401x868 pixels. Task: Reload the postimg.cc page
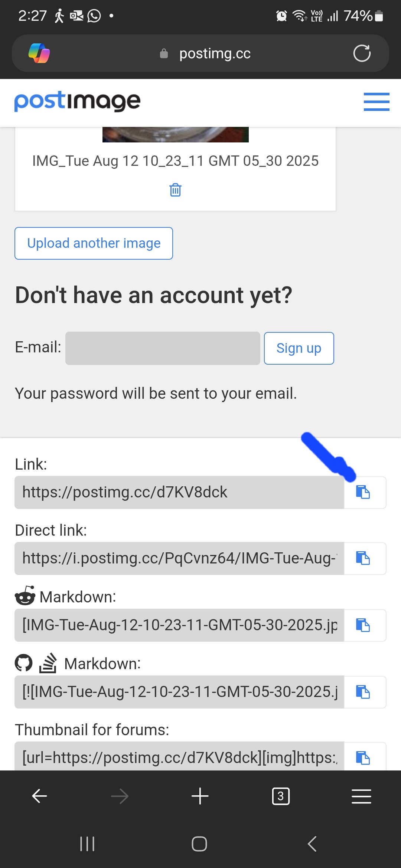click(362, 53)
